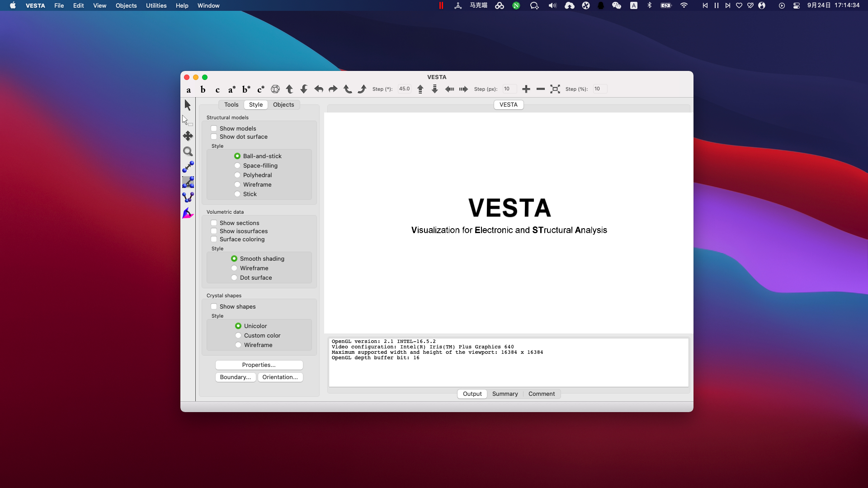This screenshot has height=488, width=868.
Task: Open the Properties... dialog
Action: coord(259,365)
